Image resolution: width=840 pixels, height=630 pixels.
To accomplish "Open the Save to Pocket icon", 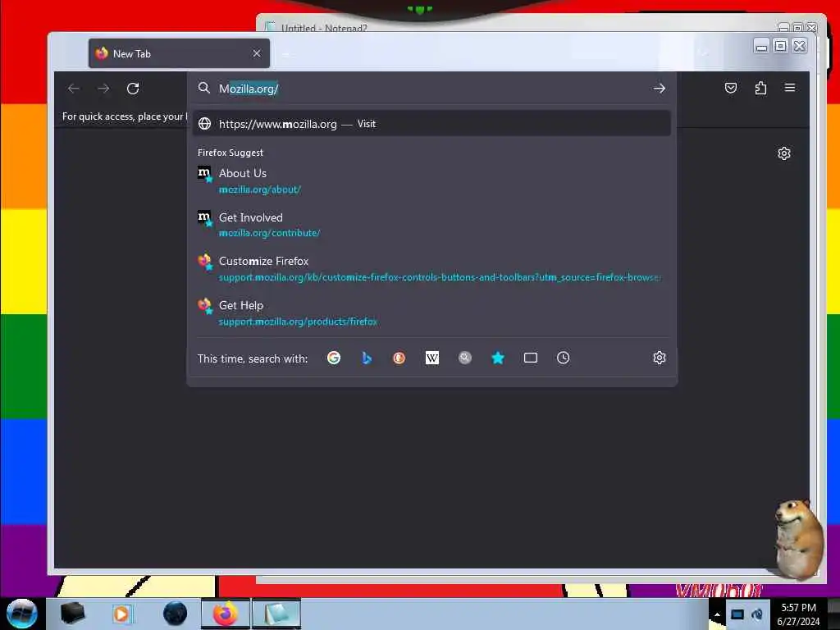I will (731, 88).
